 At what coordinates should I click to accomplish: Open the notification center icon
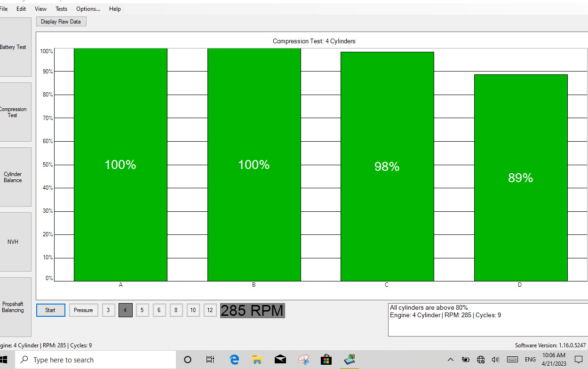click(579, 360)
